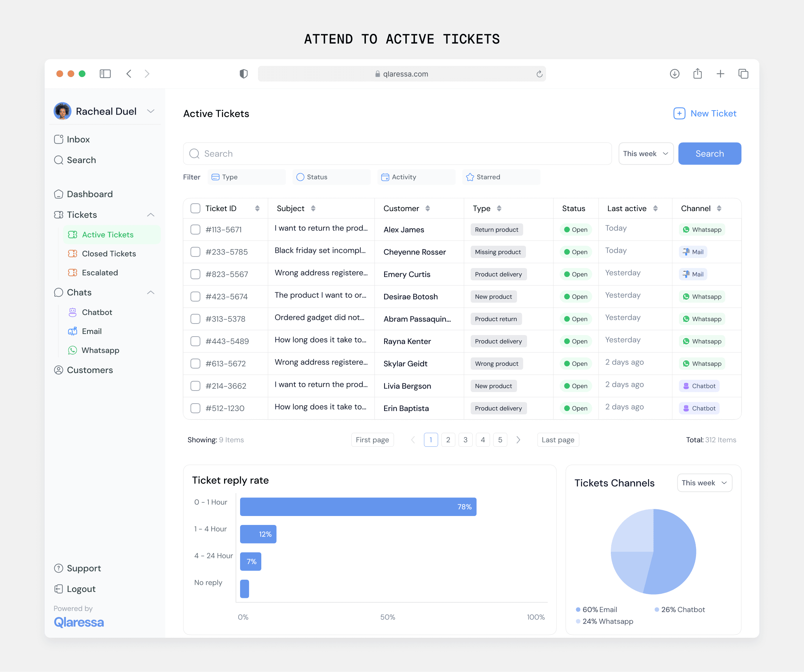Create a New Ticket
This screenshot has height=672, width=804.
coord(705,113)
